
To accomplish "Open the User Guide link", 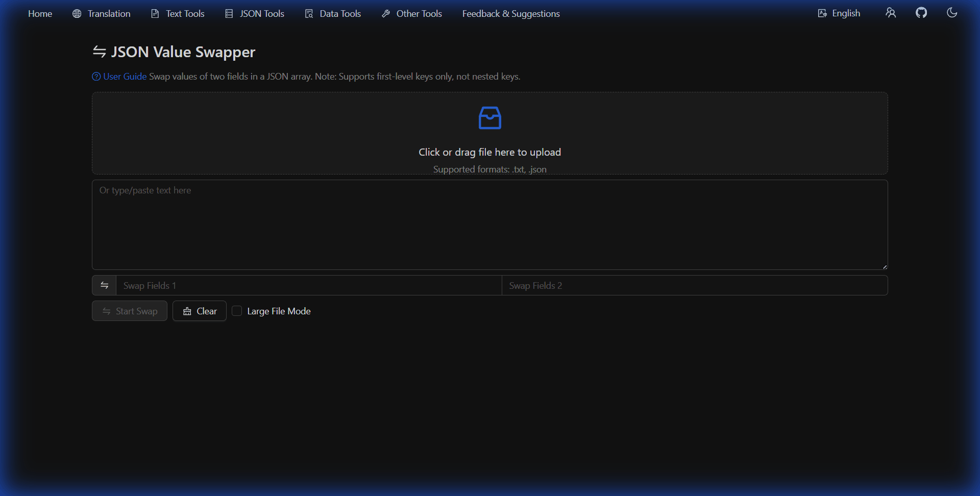I will click(x=125, y=77).
